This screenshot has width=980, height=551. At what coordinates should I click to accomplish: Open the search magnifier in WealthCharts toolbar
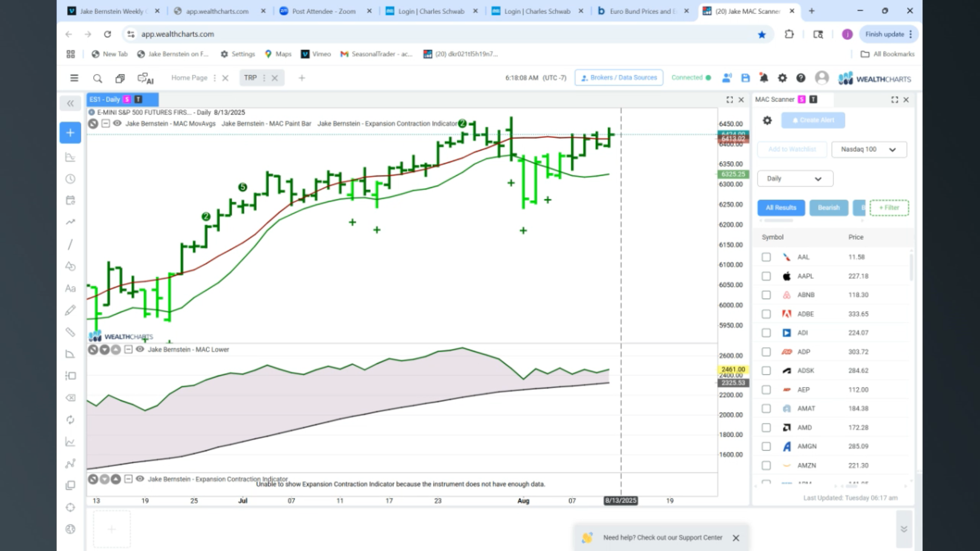(97, 78)
